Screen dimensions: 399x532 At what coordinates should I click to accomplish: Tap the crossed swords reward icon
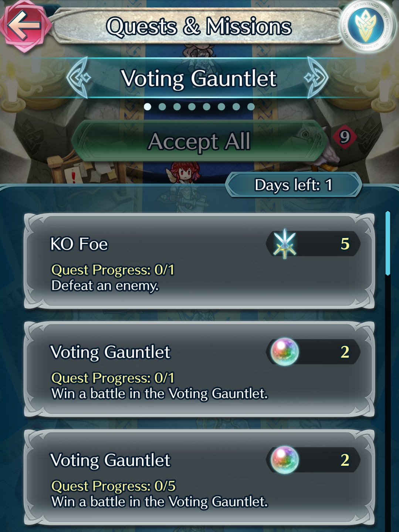[284, 243]
